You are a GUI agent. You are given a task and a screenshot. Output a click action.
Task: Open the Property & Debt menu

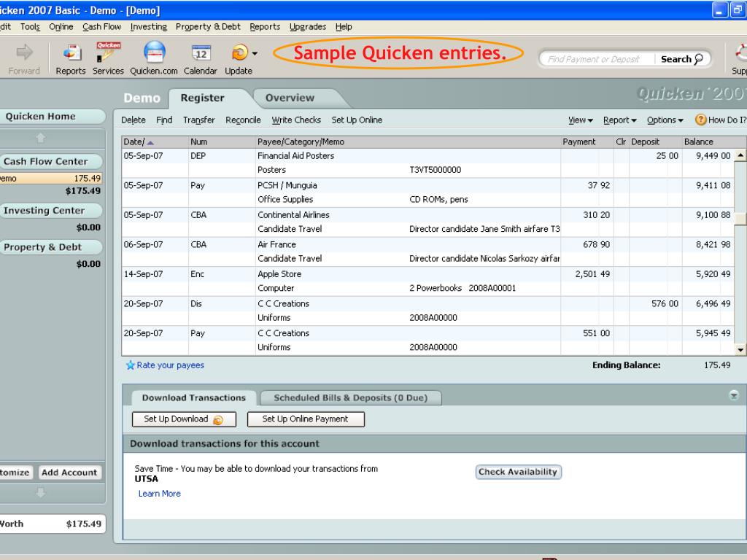point(208,27)
